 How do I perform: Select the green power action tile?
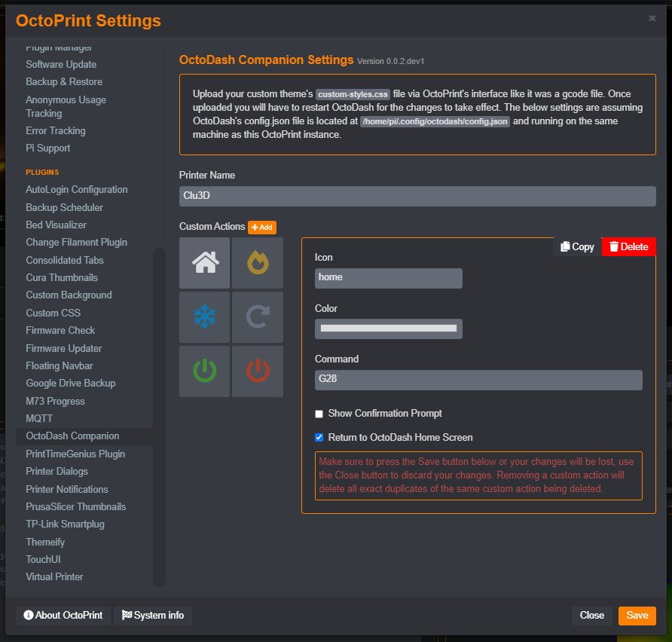[x=204, y=371]
